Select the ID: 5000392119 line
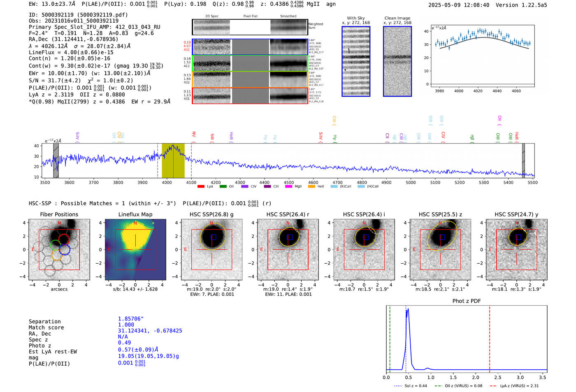This screenshot has height=392, width=576. 78,15
